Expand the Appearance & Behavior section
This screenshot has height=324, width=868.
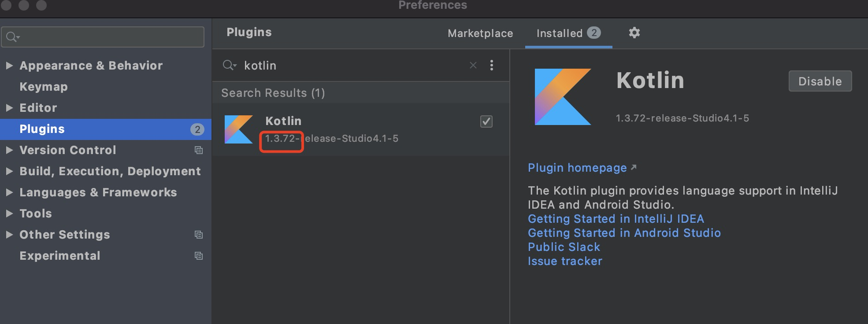[x=9, y=66]
